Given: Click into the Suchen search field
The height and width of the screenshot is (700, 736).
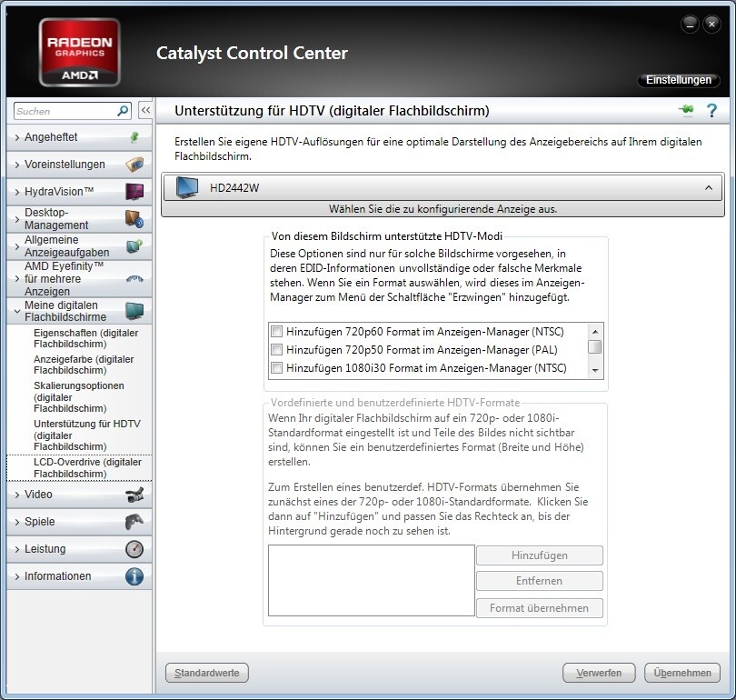Looking at the screenshot, I should click(x=64, y=111).
